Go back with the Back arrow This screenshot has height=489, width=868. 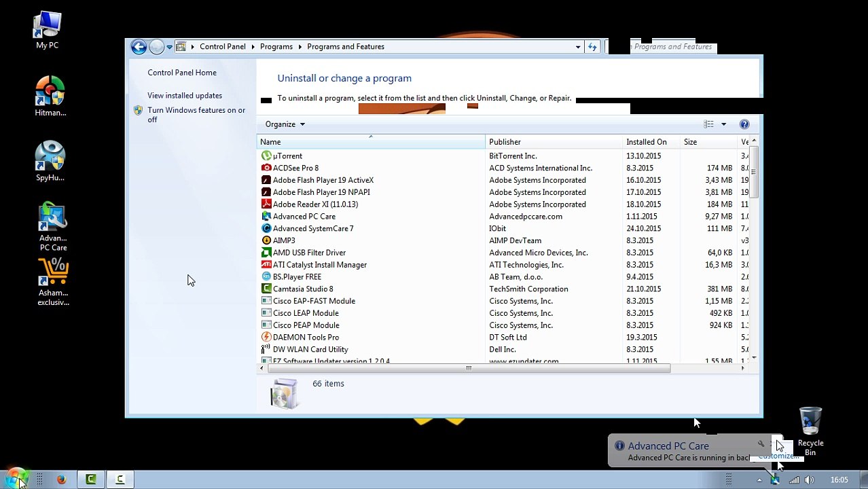click(x=139, y=47)
